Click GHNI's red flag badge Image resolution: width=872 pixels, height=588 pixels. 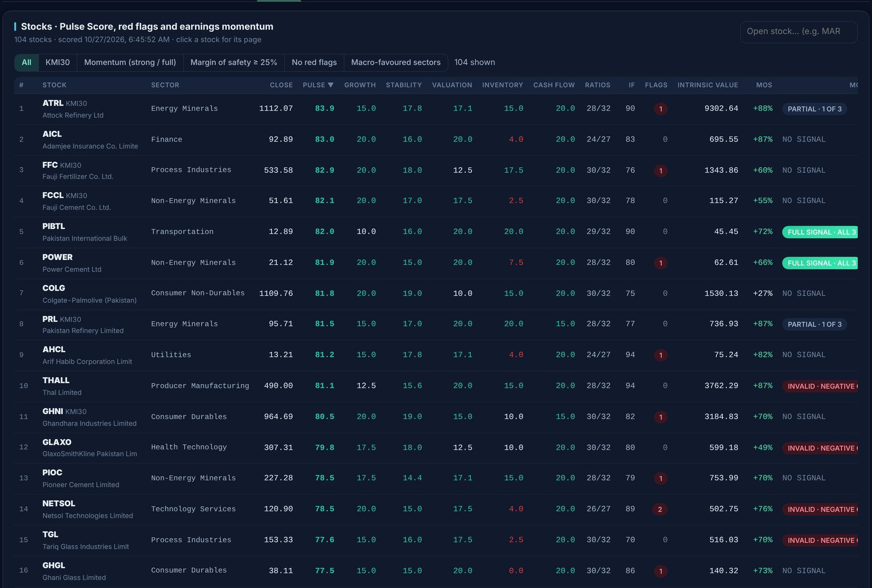661,417
